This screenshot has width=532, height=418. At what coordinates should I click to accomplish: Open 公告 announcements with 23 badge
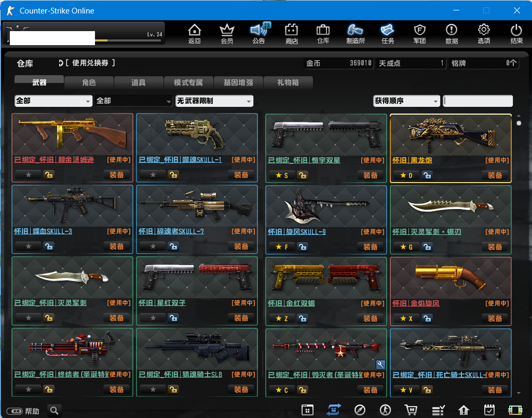[x=259, y=34]
